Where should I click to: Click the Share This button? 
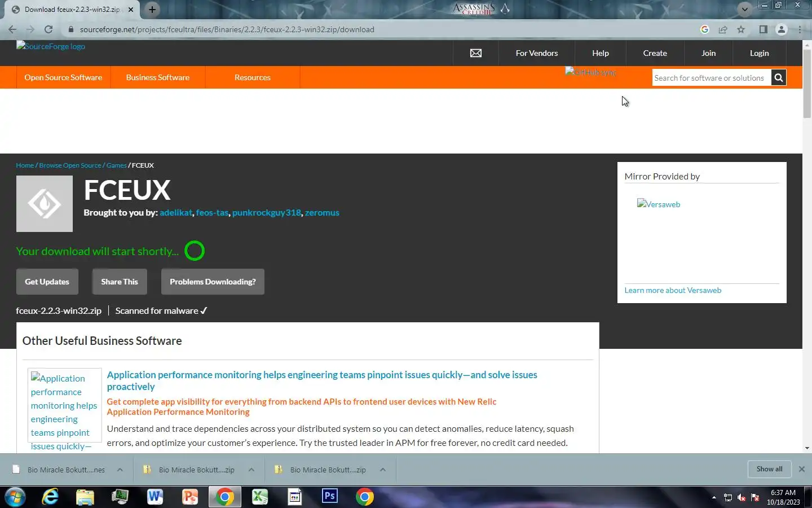(120, 282)
